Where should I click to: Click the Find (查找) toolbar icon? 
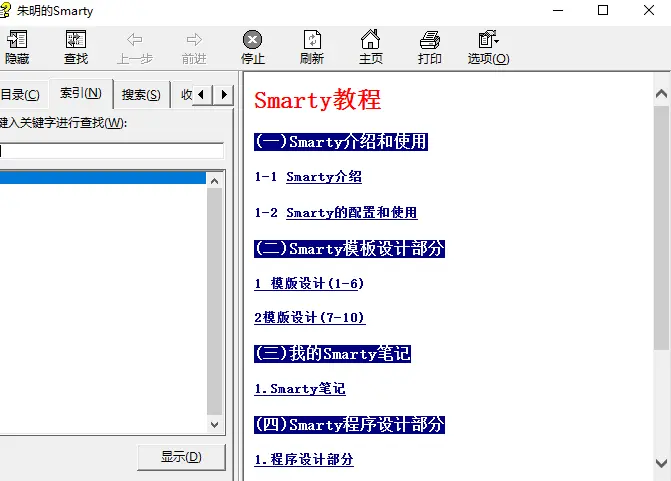pyautogui.click(x=76, y=40)
